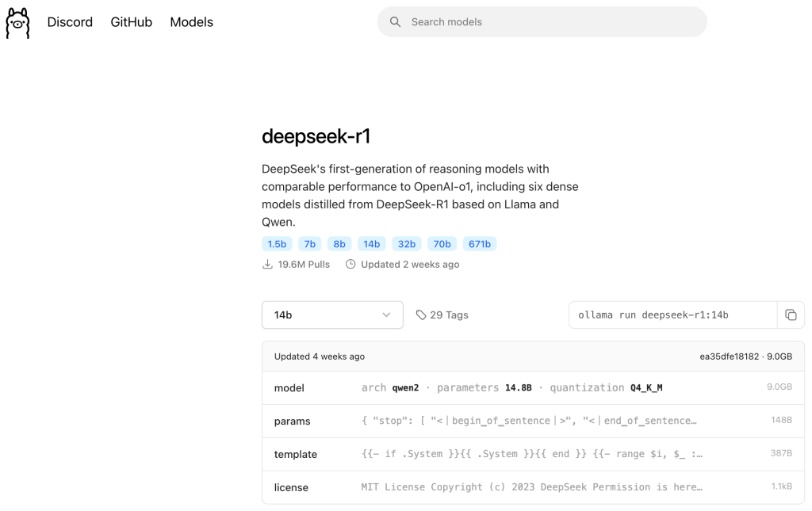Image resolution: width=812 pixels, height=511 pixels.
Task: Click the clock icon by Updated 2 weeks ago
Action: click(350, 265)
